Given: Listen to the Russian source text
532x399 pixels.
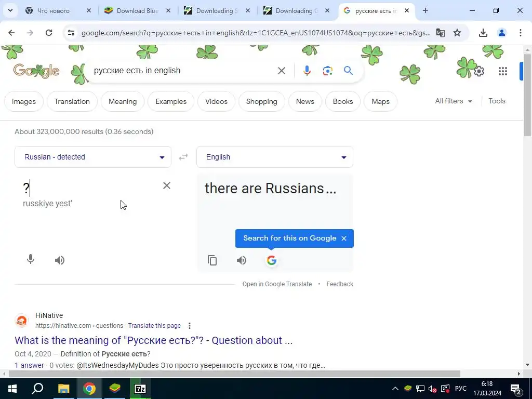Looking at the screenshot, I should point(60,260).
